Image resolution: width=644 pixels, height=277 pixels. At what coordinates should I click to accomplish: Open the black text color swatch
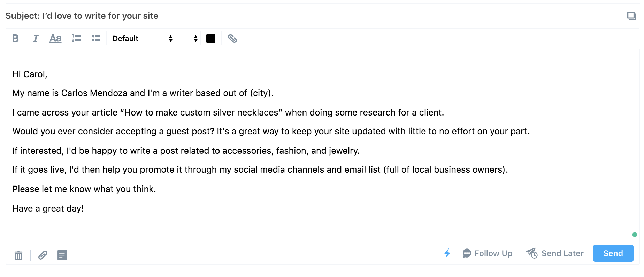tap(211, 39)
